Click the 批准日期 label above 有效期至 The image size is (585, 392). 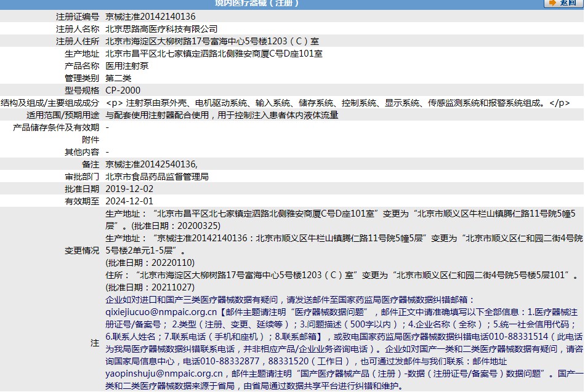coord(82,189)
